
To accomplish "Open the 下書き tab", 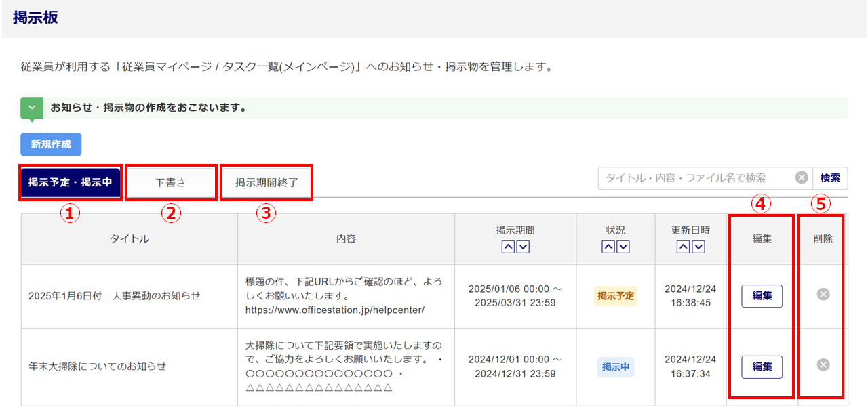I will (x=171, y=182).
